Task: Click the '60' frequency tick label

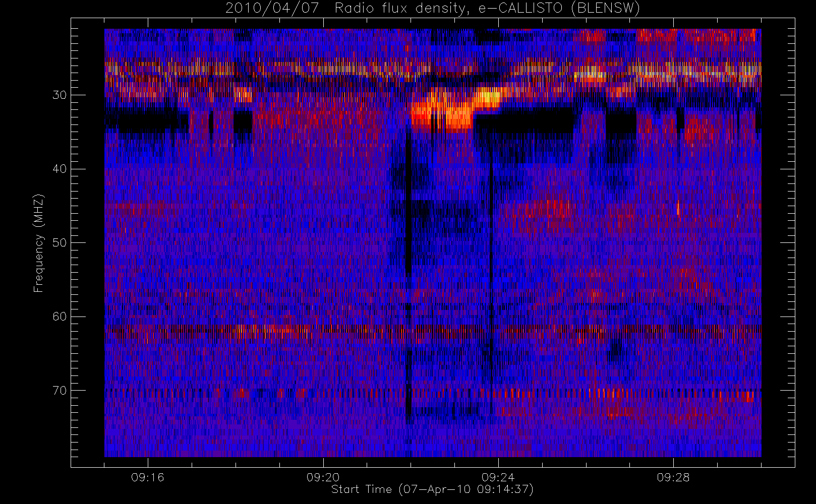Action: tap(60, 317)
